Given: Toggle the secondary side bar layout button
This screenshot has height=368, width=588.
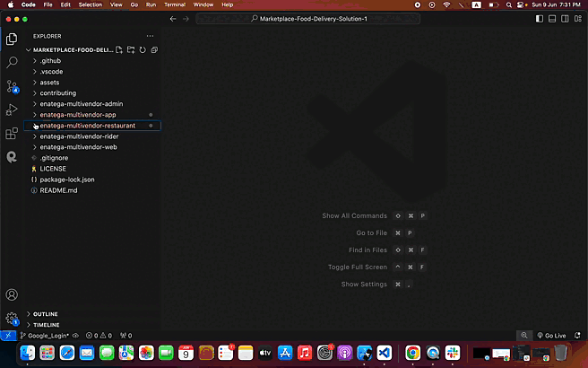Looking at the screenshot, I should tap(564, 18).
